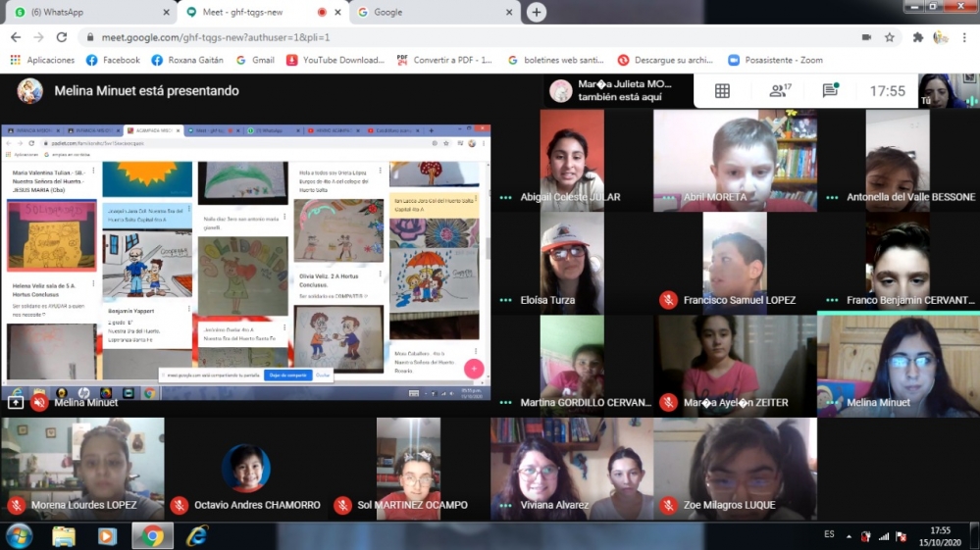Image resolution: width=980 pixels, height=550 pixels.
Task: Select the Abril MORETA video tile
Action: [735, 161]
